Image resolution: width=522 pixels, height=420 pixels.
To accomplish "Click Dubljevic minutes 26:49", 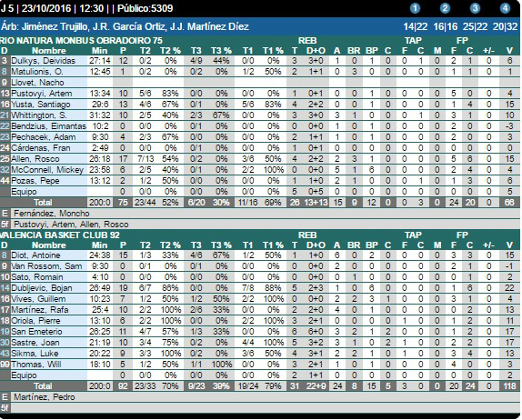I will pos(99,288).
